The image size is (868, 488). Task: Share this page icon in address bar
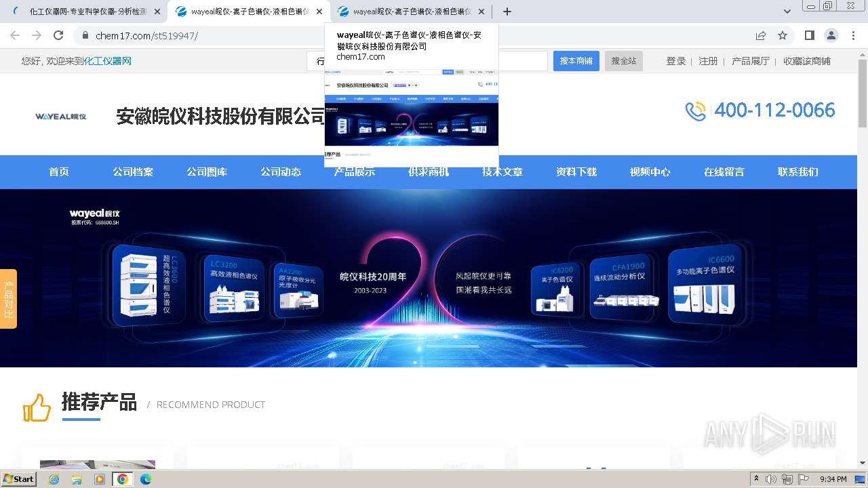pyautogui.click(x=761, y=35)
